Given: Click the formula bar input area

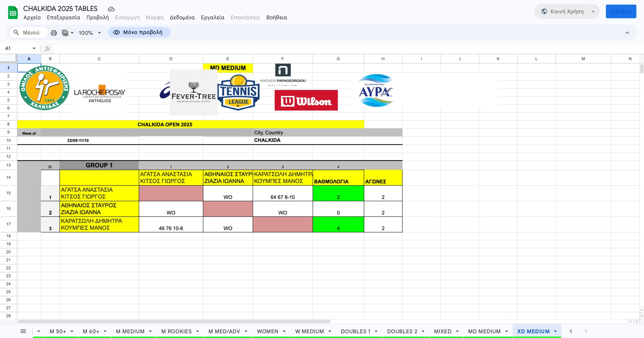Looking at the screenshot, I should (327, 48).
